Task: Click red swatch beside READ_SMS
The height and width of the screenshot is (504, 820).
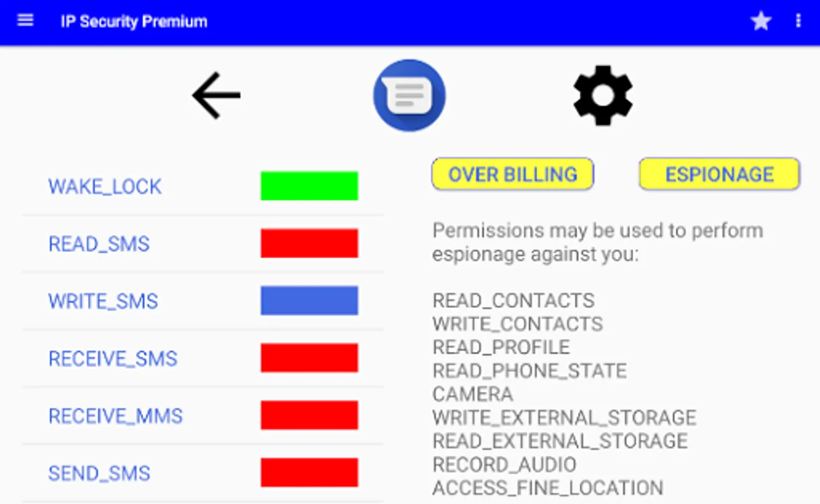Action: [309, 243]
